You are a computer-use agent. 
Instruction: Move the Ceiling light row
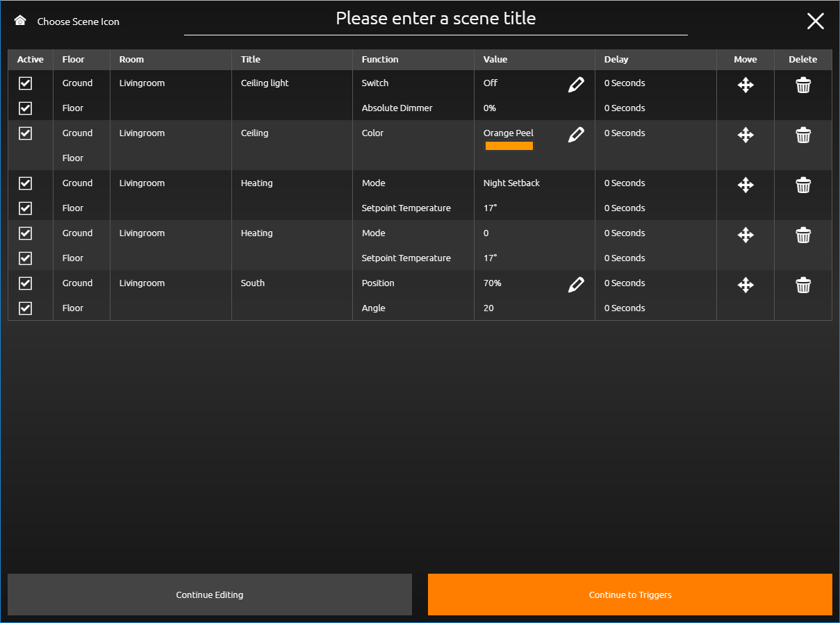(x=746, y=85)
